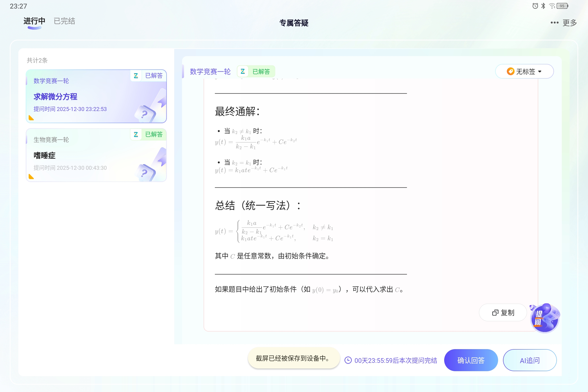Click the Z icon beside 数学竞赛一轮 header
588x392 pixels.
(x=242, y=72)
